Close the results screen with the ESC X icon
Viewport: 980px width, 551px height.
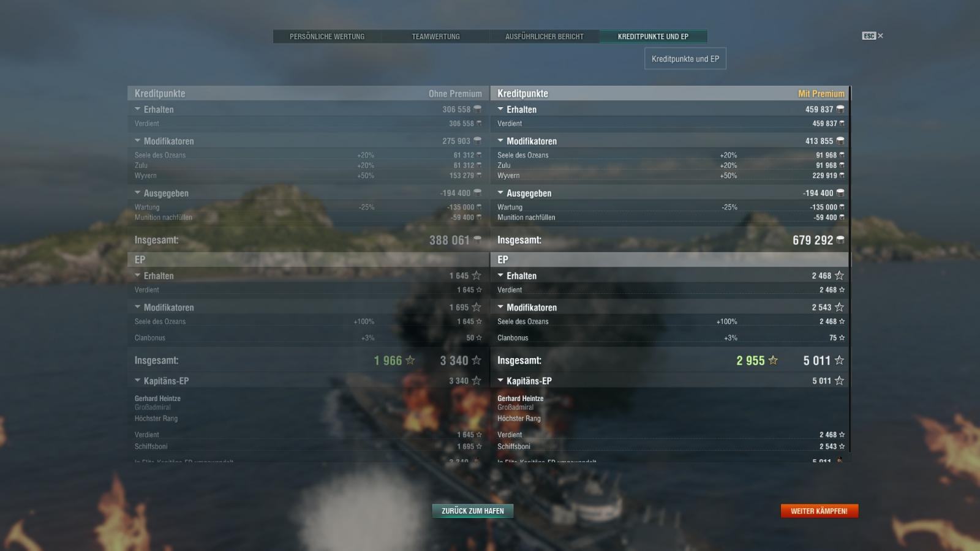click(x=873, y=36)
